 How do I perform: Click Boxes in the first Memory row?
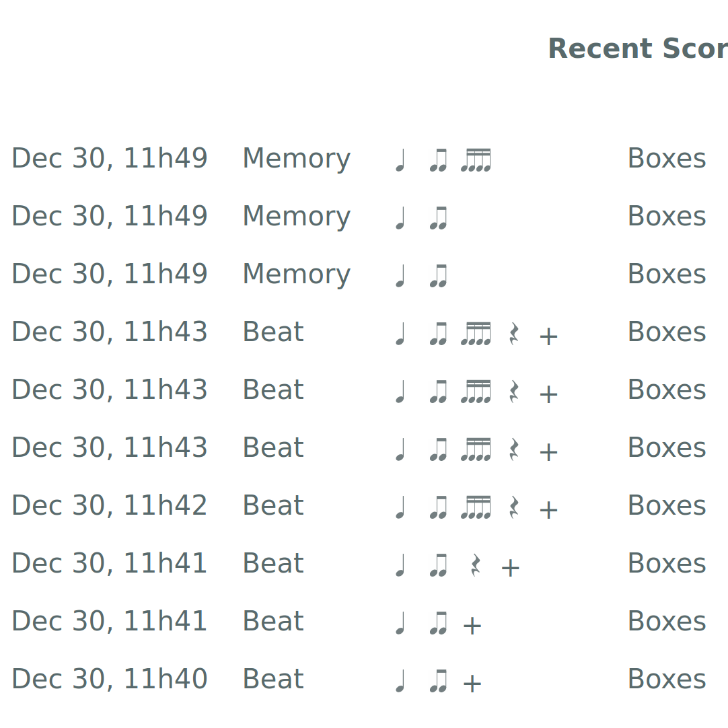click(x=666, y=159)
